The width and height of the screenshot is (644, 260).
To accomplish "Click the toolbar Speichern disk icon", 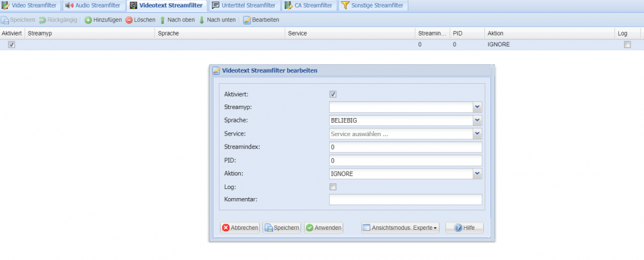I will [x=5, y=20].
